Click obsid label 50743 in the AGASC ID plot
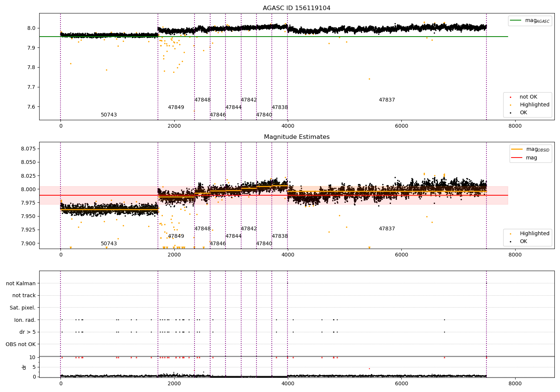This screenshot has height=392, width=560. tap(109, 115)
